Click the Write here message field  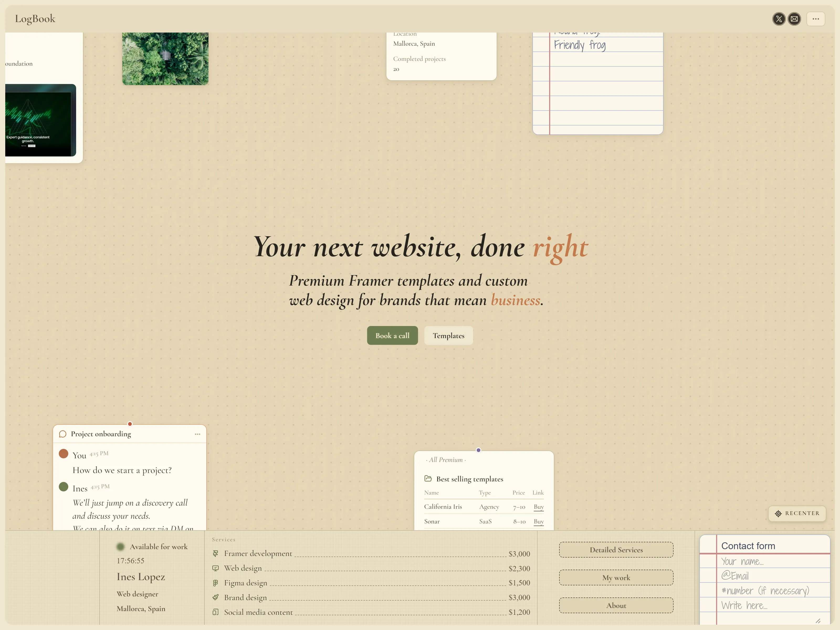click(x=773, y=605)
